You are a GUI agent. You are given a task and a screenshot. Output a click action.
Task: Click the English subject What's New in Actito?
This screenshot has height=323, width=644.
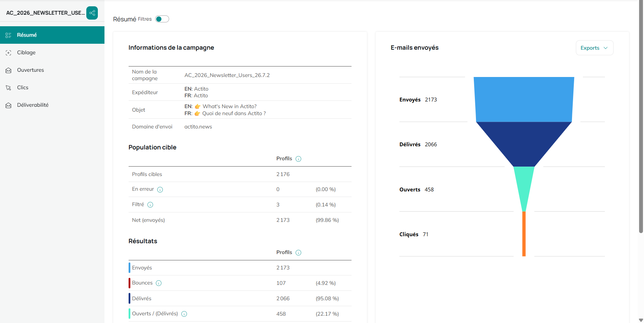pyautogui.click(x=230, y=106)
